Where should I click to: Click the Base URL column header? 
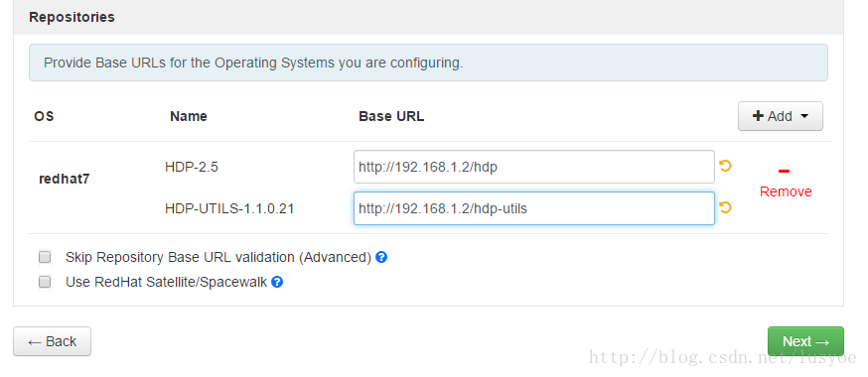(391, 117)
